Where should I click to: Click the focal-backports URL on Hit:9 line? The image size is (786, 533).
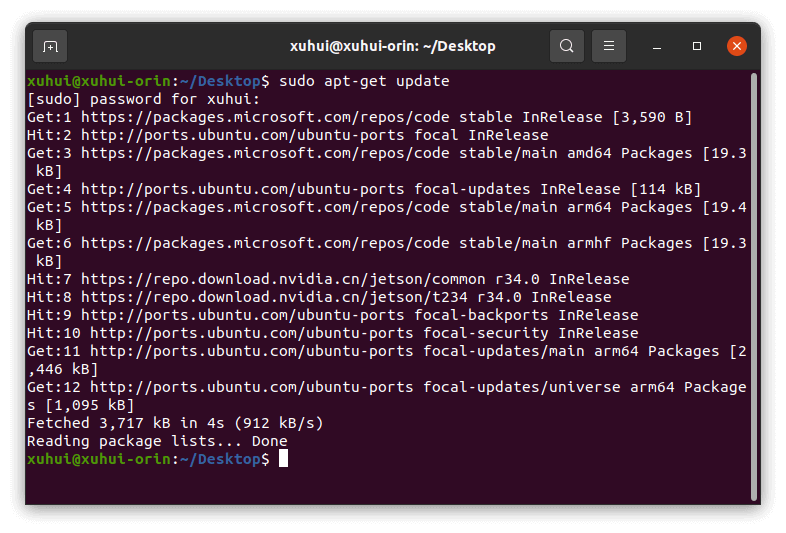pyautogui.click(x=243, y=315)
